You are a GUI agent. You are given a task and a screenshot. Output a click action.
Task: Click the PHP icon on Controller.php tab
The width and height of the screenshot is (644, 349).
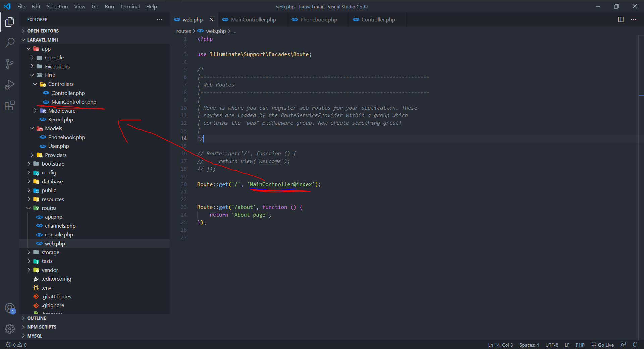click(356, 19)
